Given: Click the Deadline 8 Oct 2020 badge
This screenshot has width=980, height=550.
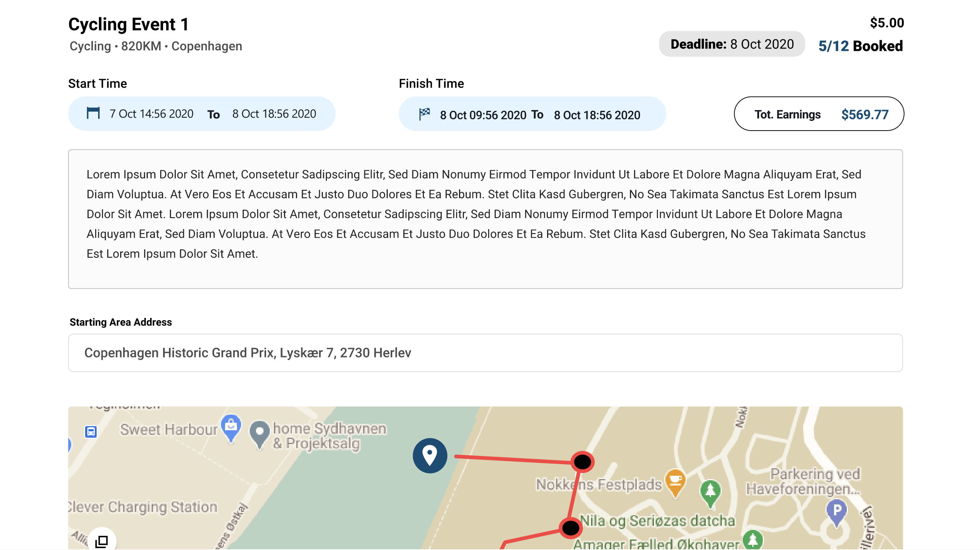Looking at the screenshot, I should pos(731,44).
